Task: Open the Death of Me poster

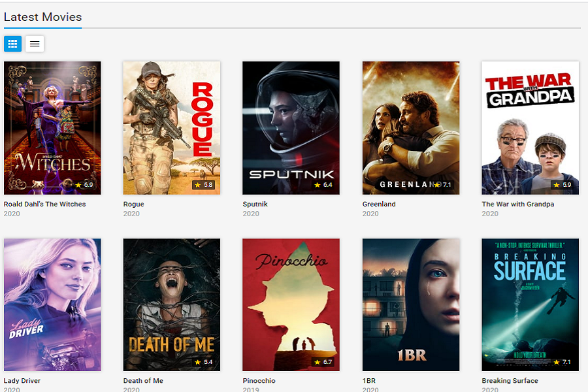Action: (172, 304)
